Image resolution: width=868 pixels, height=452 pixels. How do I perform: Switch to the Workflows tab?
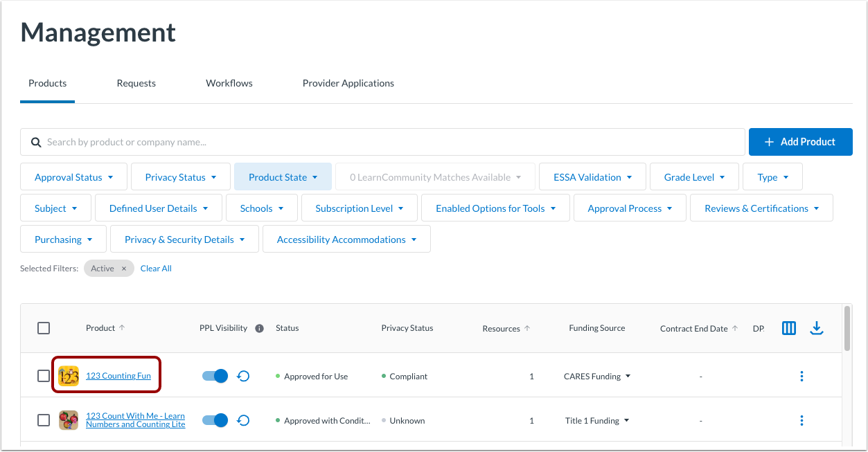click(x=229, y=83)
